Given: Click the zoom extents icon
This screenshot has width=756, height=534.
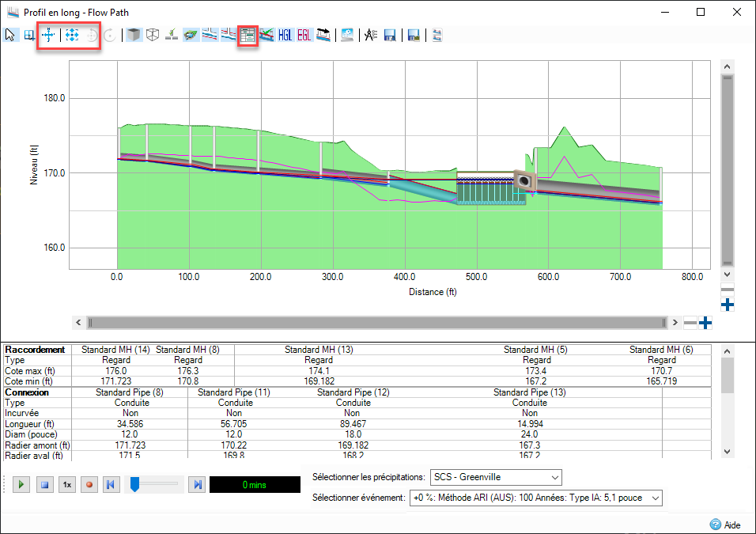Looking at the screenshot, I should [x=72, y=36].
